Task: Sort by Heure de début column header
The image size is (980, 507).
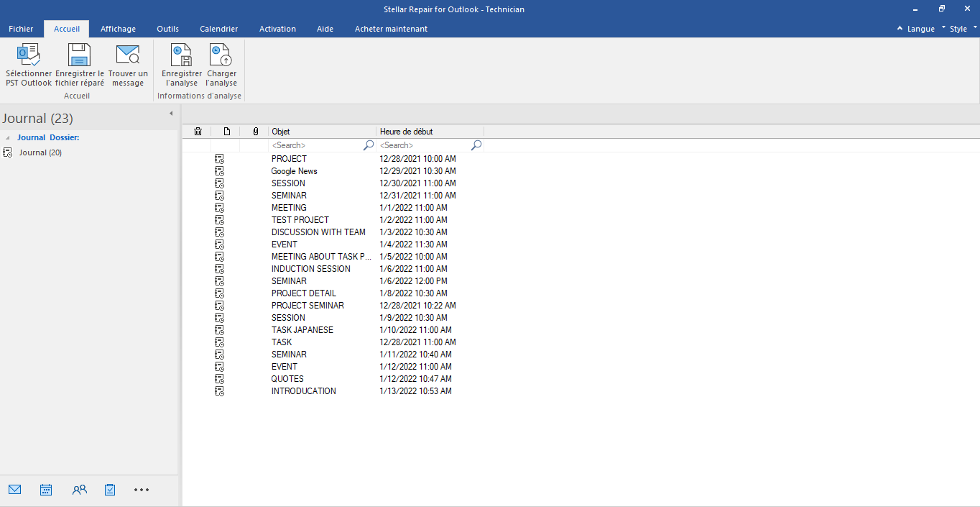Action: pos(430,132)
